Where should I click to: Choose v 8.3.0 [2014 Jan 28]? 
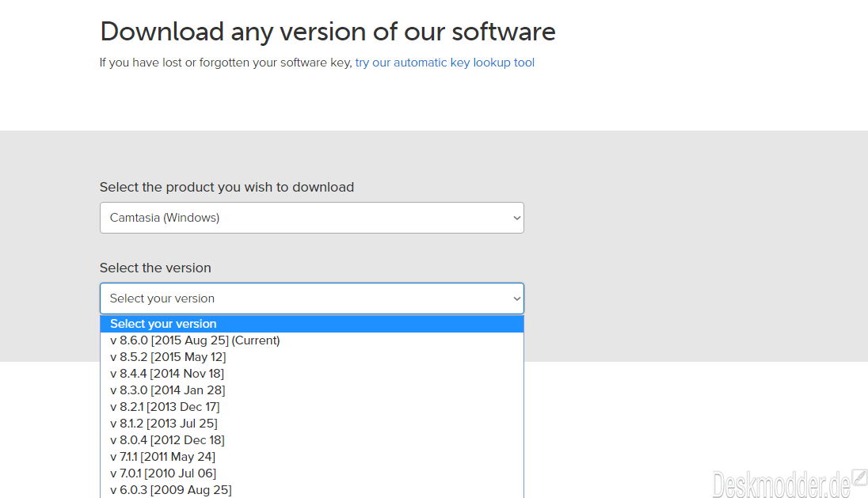[312, 390]
